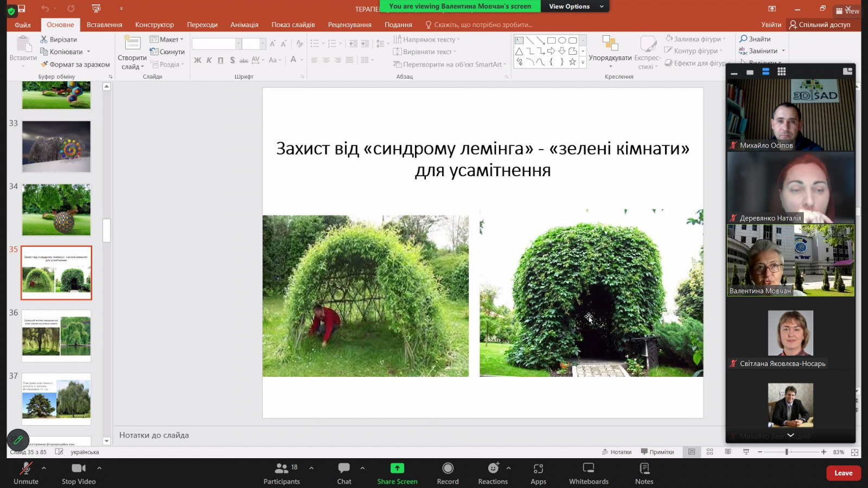Open Zoom Apps

538,473
